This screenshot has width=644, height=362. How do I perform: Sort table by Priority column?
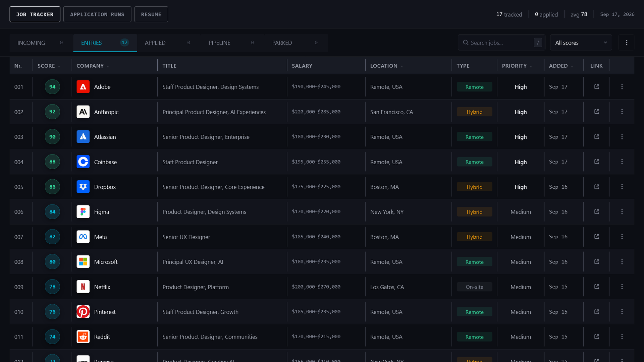(517, 66)
